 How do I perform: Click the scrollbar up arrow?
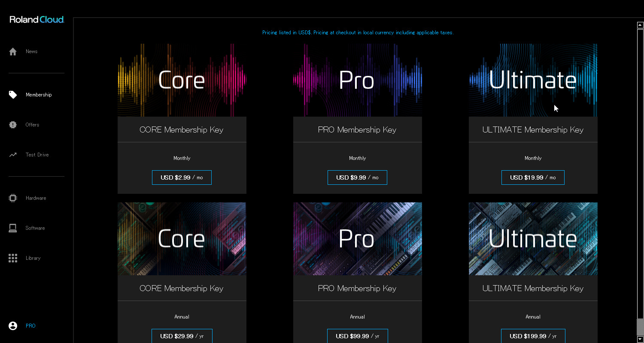(640, 25)
